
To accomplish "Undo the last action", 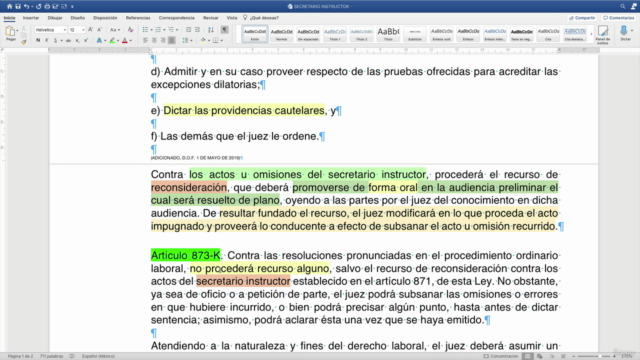I will (x=27, y=6).
